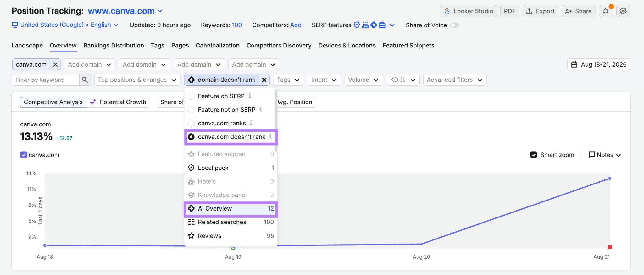Viewport: 644px width, 275px height.
Task: Click the Looker Studio button
Action: pyautogui.click(x=469, y=11)
